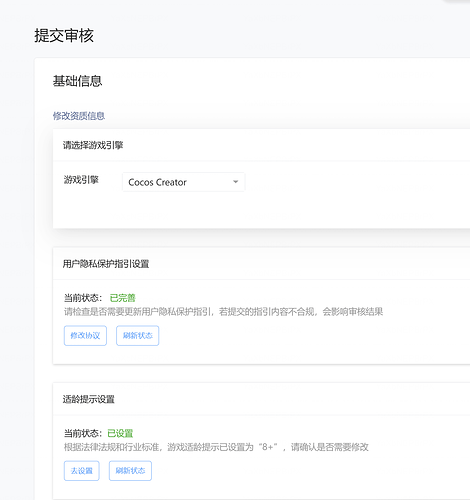Select the 基础信息 heading
The width and height of the screenshot is (470, 500).
point(77,81)
